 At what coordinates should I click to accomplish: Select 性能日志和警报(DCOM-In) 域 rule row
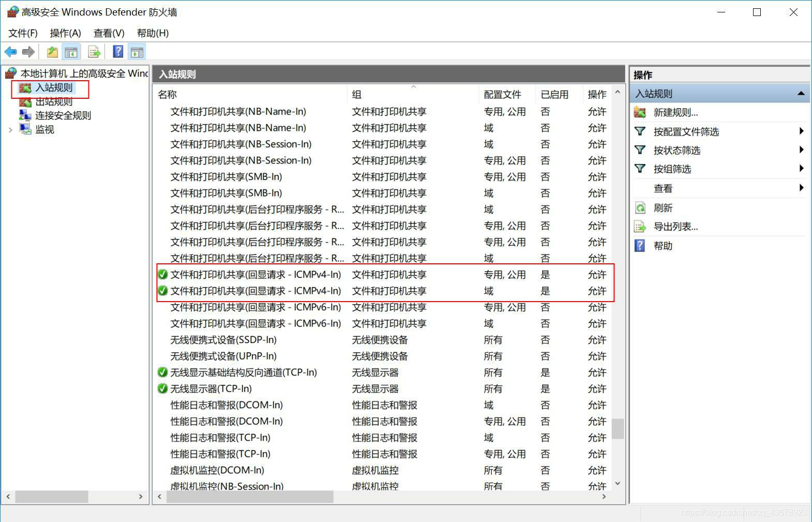(383, 405)
